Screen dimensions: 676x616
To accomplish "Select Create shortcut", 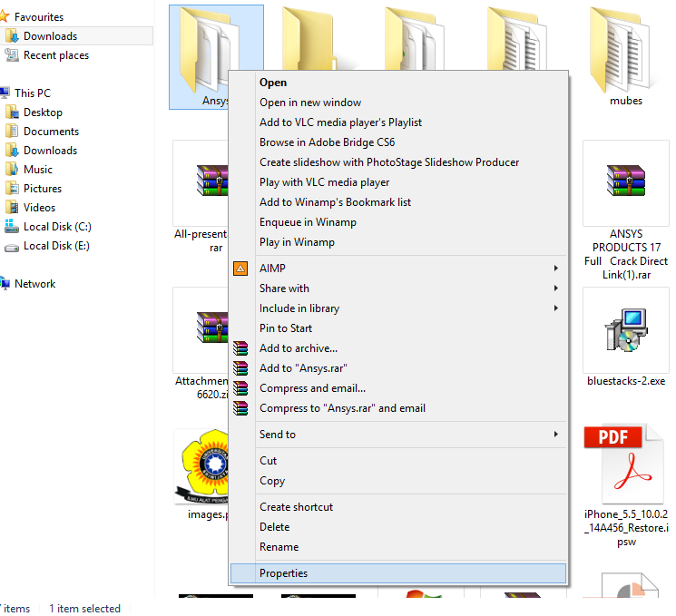I will [398, 507].
